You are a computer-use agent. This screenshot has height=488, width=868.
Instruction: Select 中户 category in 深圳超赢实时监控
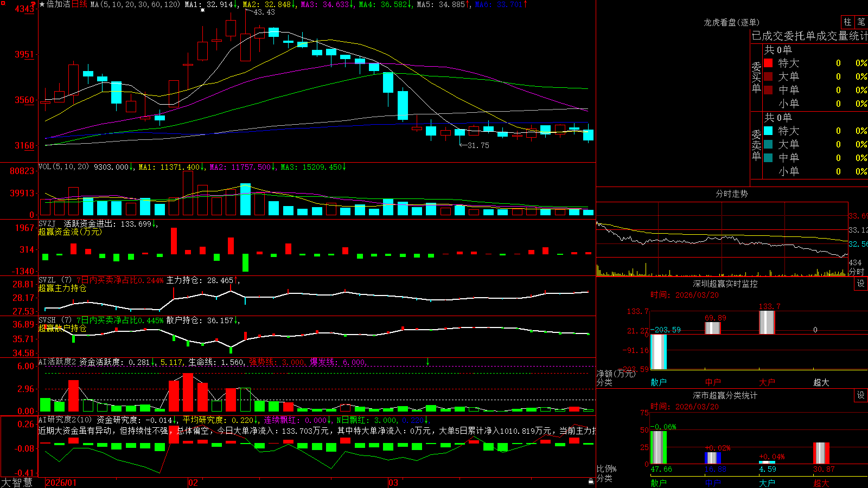point(713,382)
